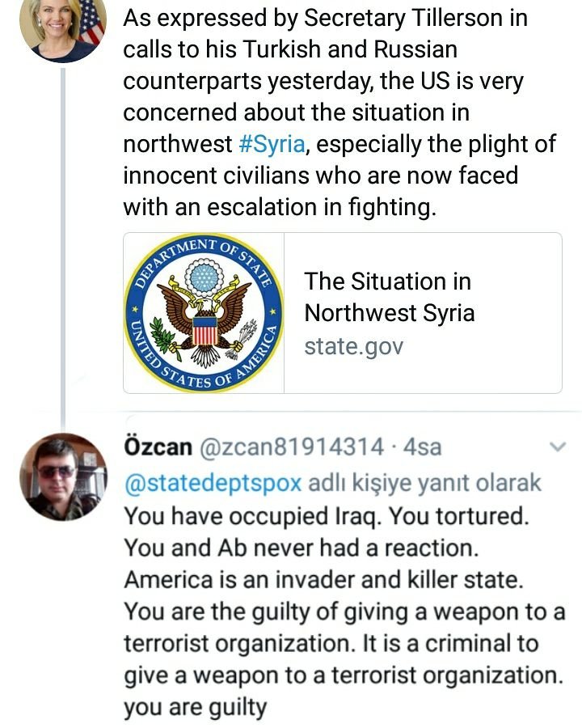Click the @zcan81914314 handle

(x=293, y=447)
